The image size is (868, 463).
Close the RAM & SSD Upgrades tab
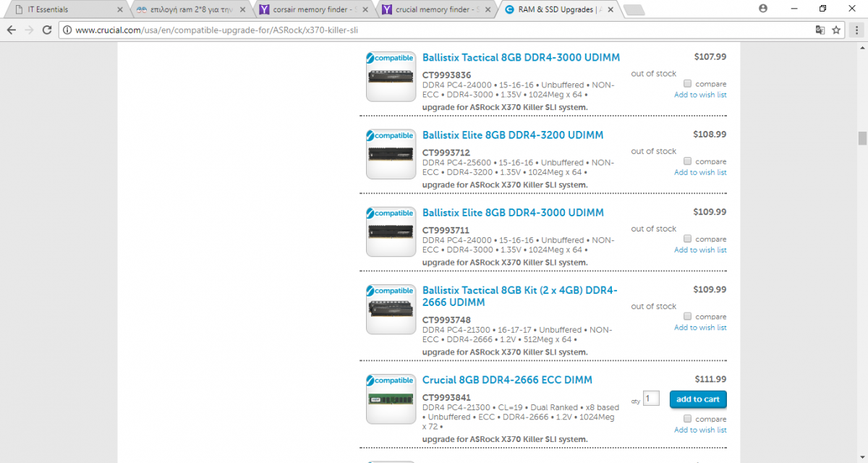click(x=610, y=10)
